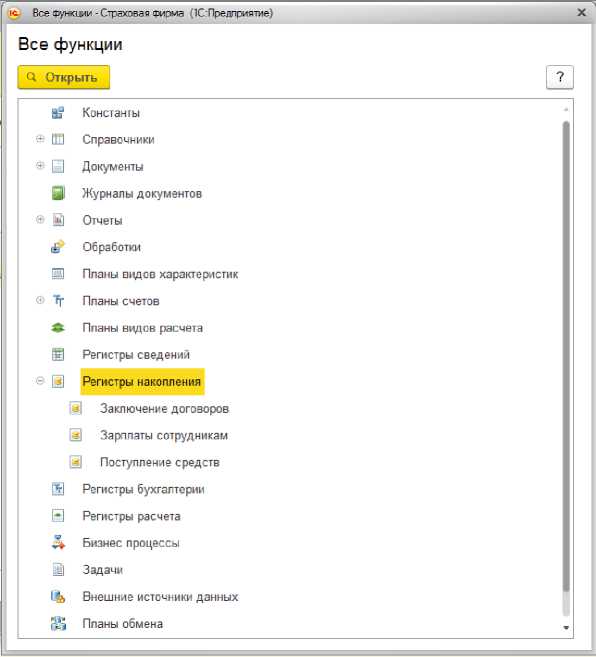Expand the Планы счетов node
The image size is (596, 657).
(x=40, y=300)
